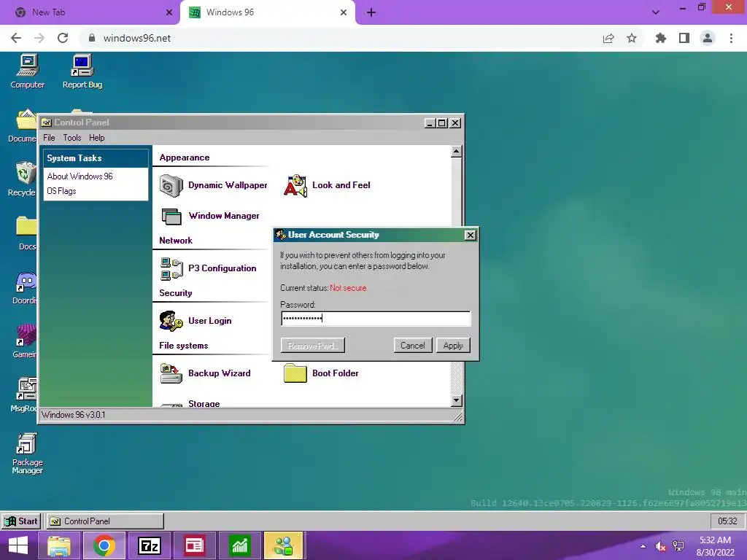Image resolution: width=747 pixels, height=560 pixels.
Task: Bookmark this page with star icon
Action: pyautogui.click(x=632, y=38)
